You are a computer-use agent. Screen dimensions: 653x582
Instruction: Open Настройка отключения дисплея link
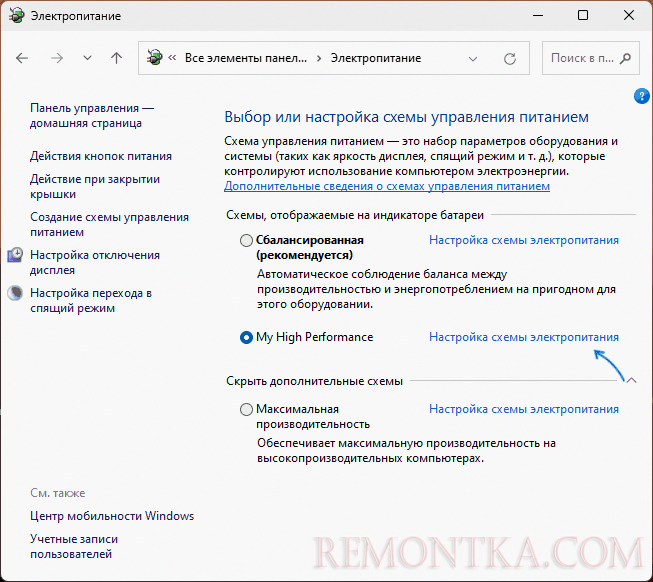coord(95,262)
